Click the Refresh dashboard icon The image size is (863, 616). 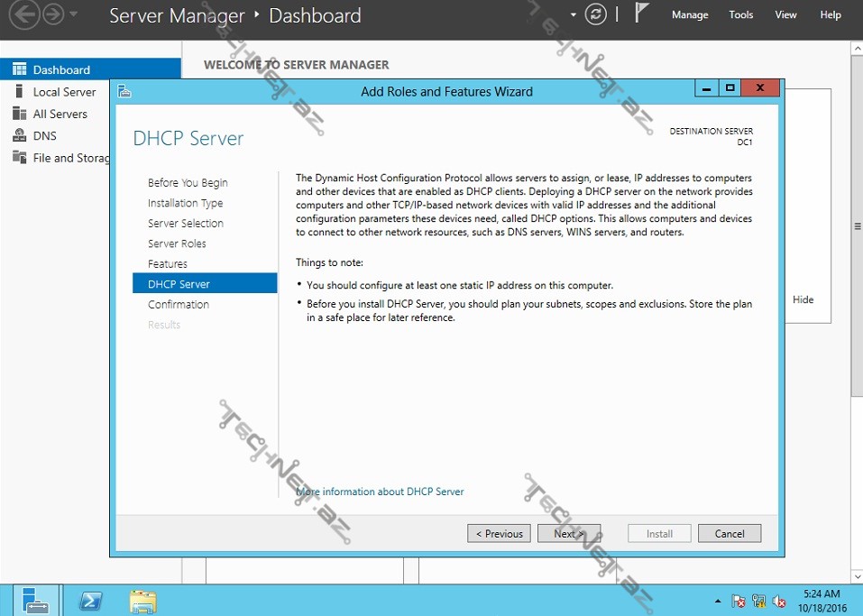pos(595,14)
